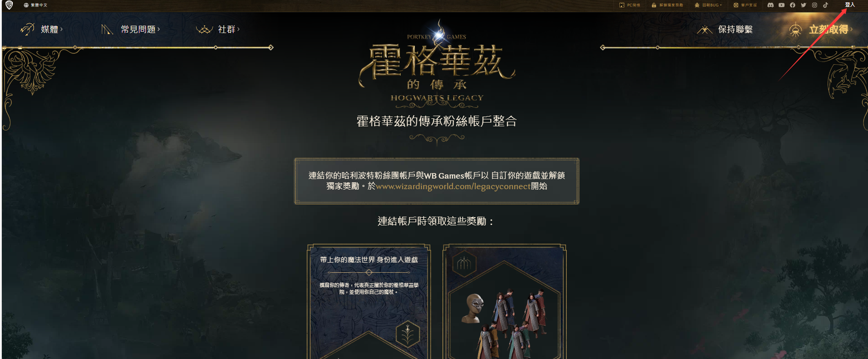Follow the wizardingworld.com/legacyconnect link
Screen dimensions: 868x359
453,186
